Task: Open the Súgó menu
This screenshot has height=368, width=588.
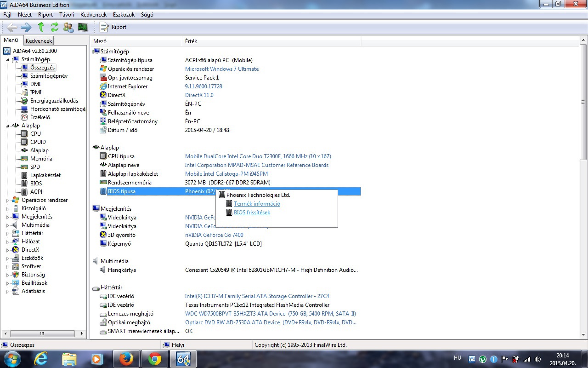Action: (x=147, y=15)
